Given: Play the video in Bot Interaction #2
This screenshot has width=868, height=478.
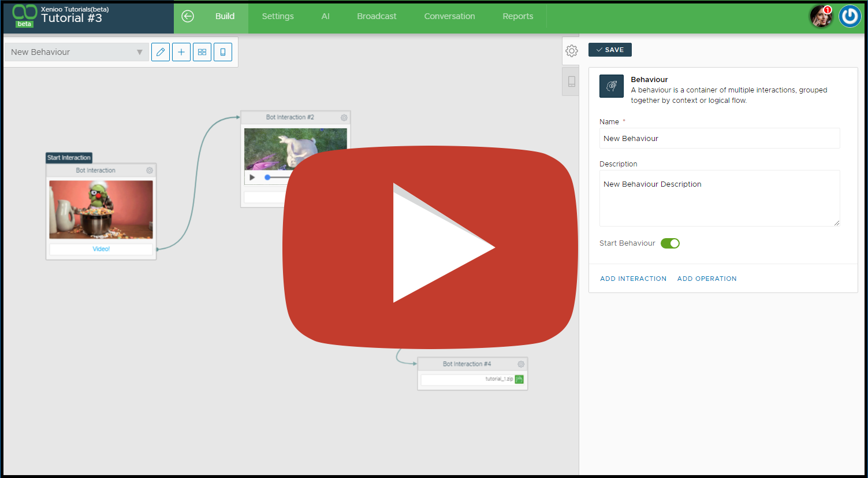Looking at the screenshot, I should [252, 177].
